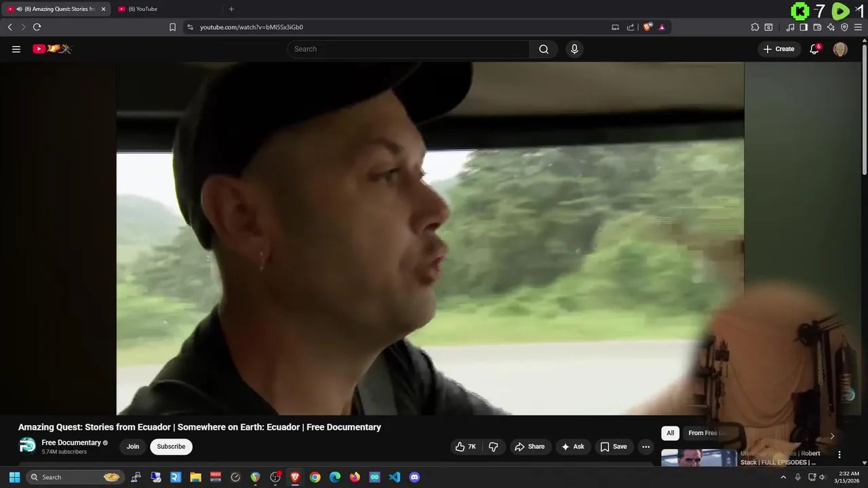Show hidden system tray icons chevron
Image resolution: width=868 pixels, height=488 pixels.
click(783, 477)
